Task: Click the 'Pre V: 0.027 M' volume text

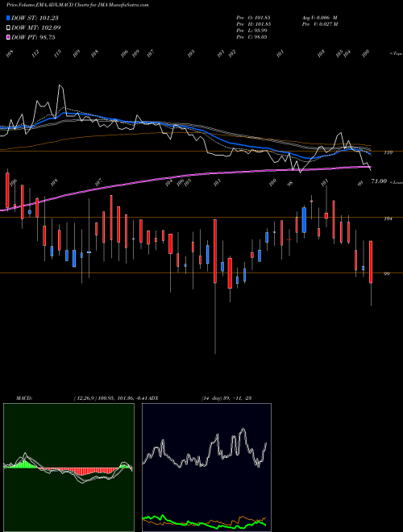Action: click(319, 24)
